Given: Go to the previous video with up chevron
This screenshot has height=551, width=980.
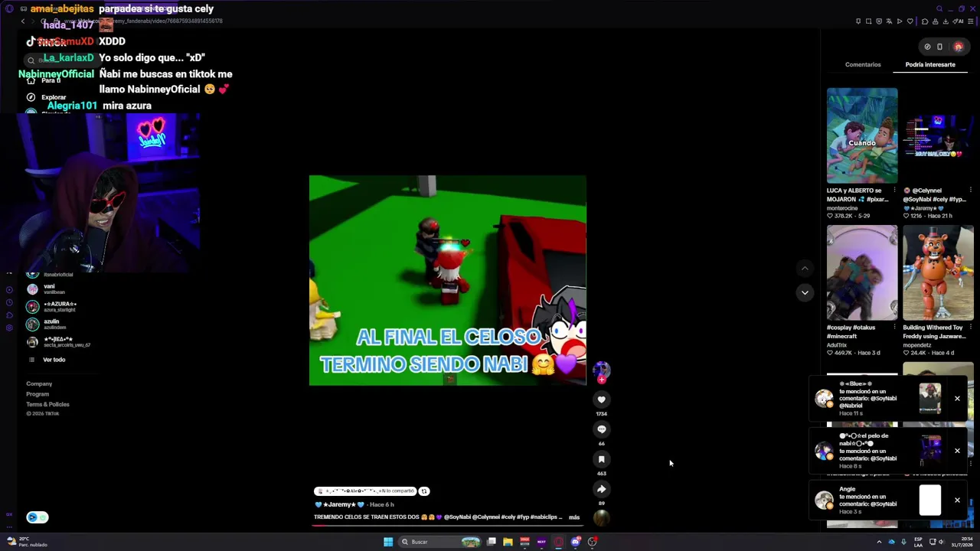Looking at the screenshot, I should (805, 269).
